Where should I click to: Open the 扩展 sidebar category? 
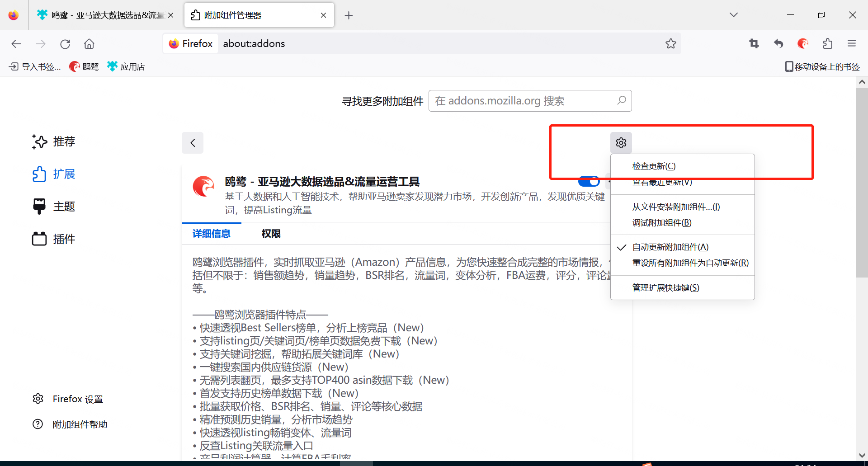(54, 174)
